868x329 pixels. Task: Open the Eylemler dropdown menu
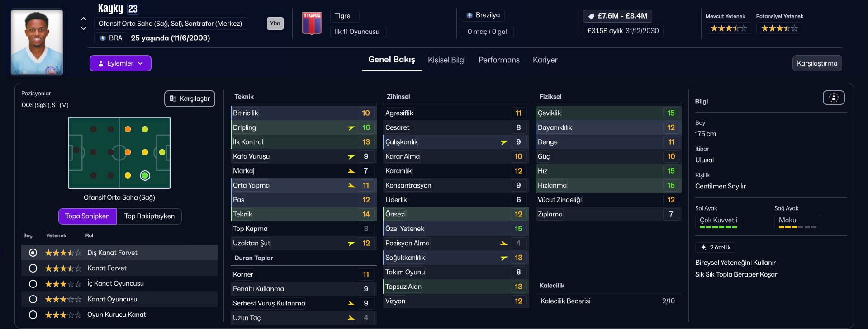pos(120,63)
